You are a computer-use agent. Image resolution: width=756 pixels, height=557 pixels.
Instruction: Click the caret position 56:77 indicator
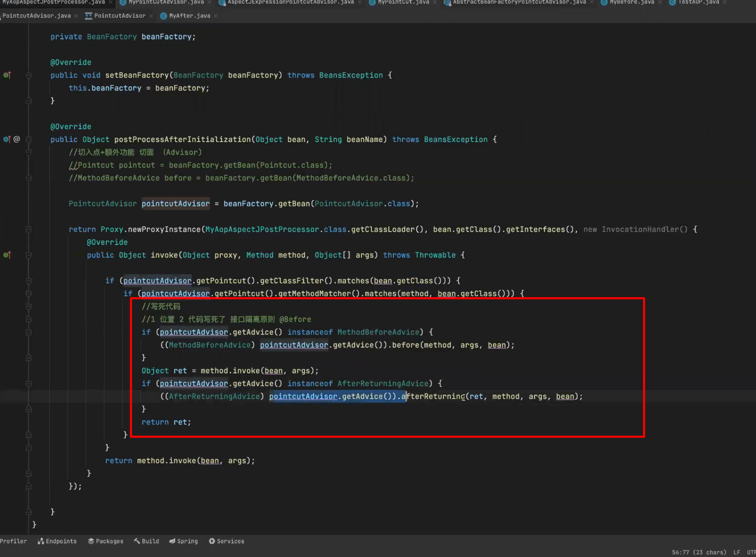pyautogui.click(x=699, y=552)
